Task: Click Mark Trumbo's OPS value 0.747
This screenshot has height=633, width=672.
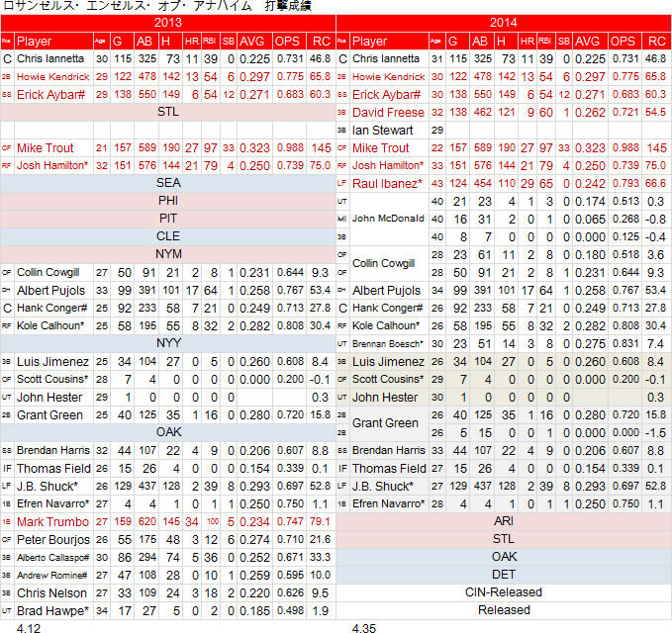Action: (x=290, y=521)
